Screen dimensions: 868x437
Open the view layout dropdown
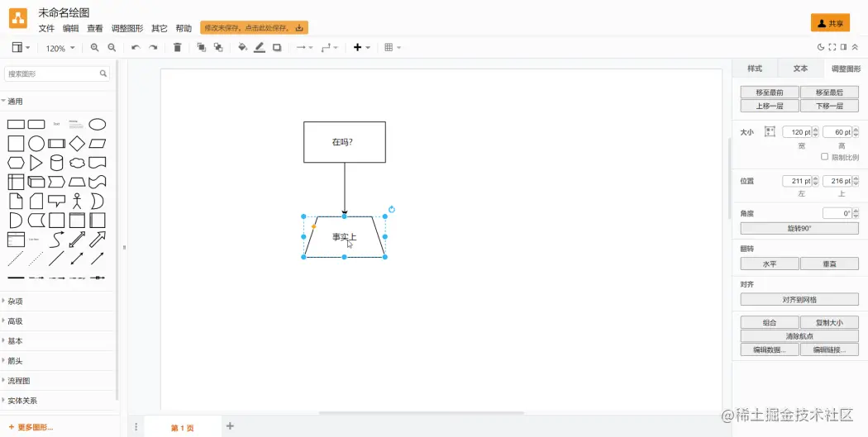point(21,48)
